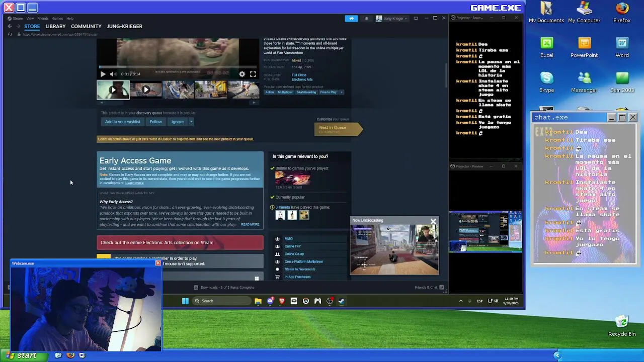Click Add to your wishlist
644x362 pixels.
(123, 122)
